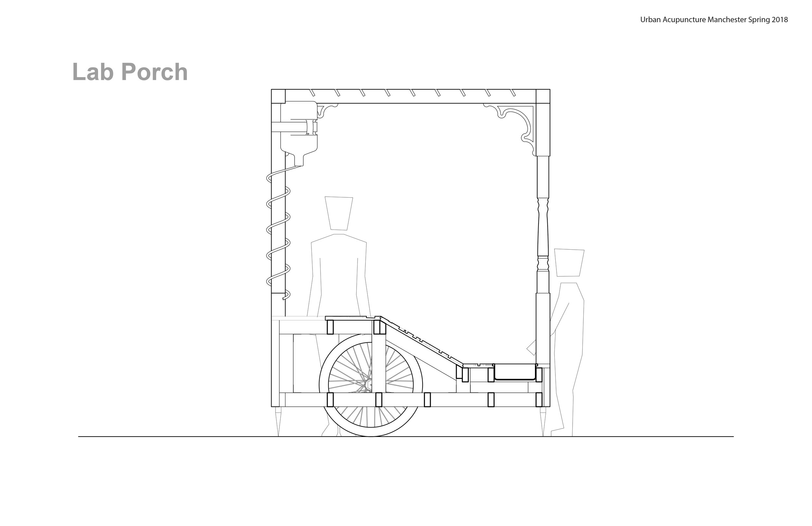Click the inverted bottle at the top left

(x=299, y=134)
